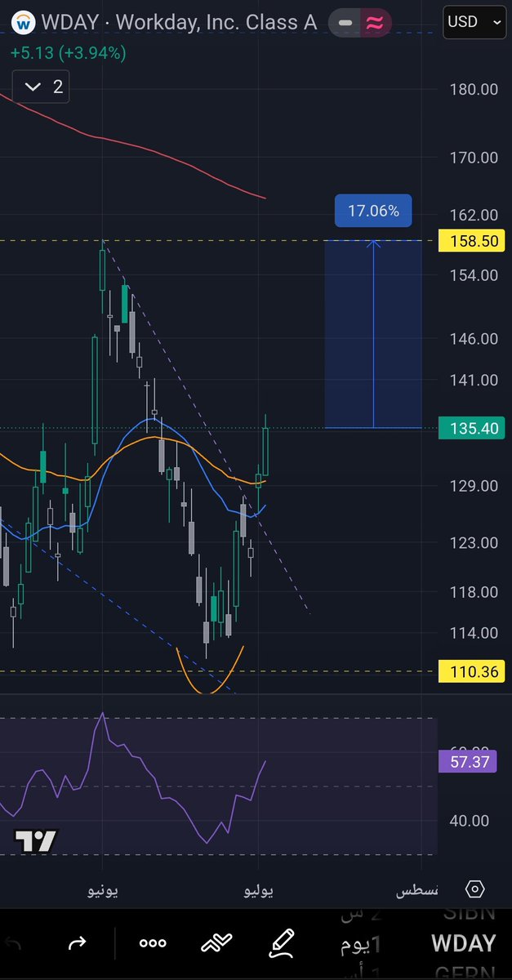Tap the redo arrow in bottom toolbar
Screen dimensions: 512x980
pos(77,944)
